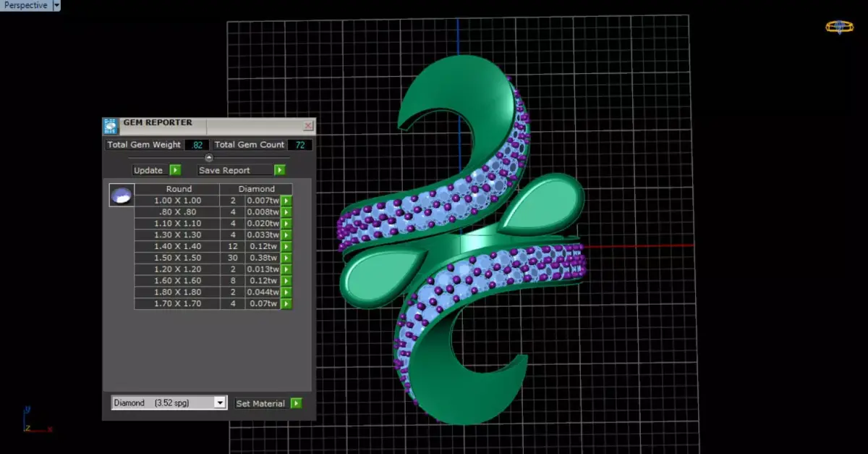
Task: Click the green arrow on the .80 X .80 row
Action: [x=286, y=212]
